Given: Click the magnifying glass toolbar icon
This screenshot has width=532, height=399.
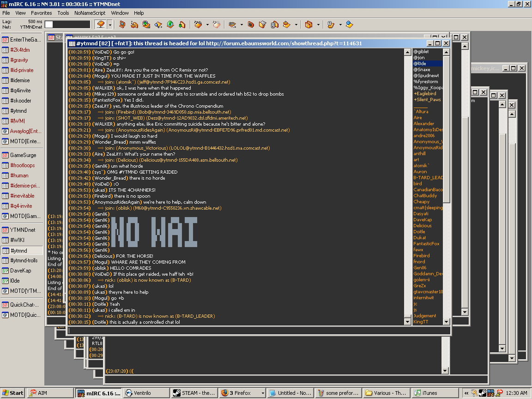Looking at the screenshot, I should [x=158, y=24].
